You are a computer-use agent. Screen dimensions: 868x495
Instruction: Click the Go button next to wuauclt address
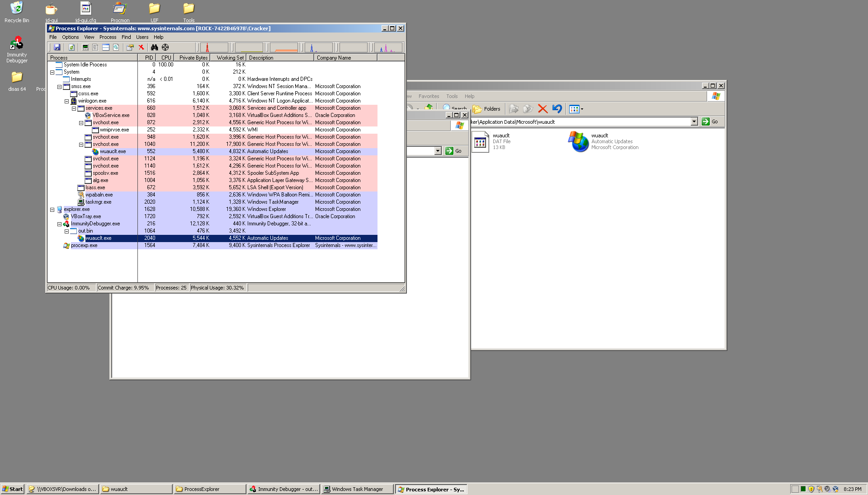710,121
